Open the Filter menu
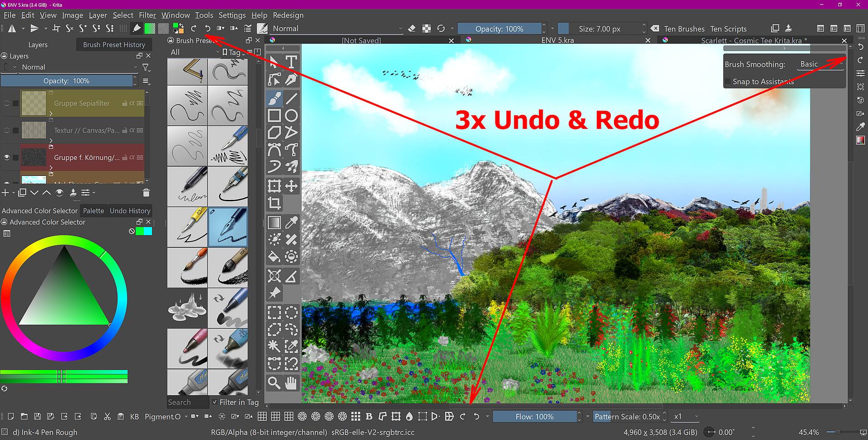 click(147, 15)
